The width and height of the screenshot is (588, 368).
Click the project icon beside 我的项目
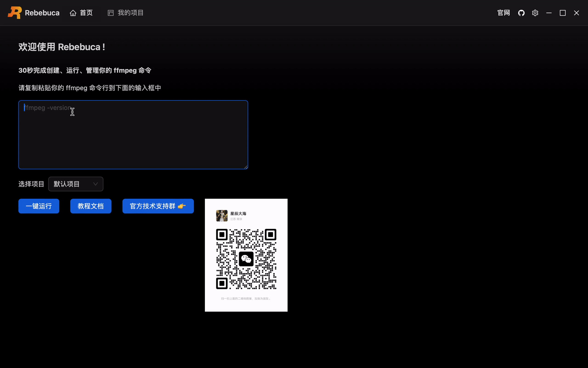click(x=111, y=13)
